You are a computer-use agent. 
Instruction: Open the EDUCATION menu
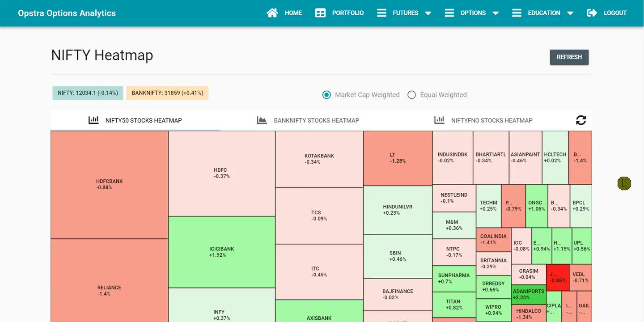(544, 13)
